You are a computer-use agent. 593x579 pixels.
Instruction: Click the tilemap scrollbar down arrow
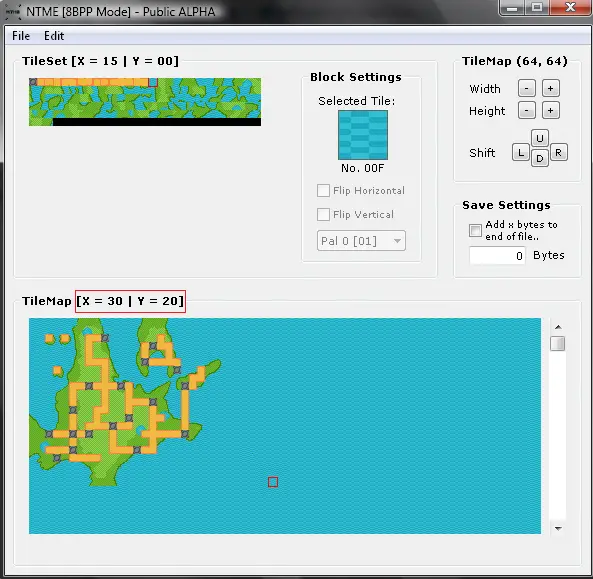(x=558, y=528)
